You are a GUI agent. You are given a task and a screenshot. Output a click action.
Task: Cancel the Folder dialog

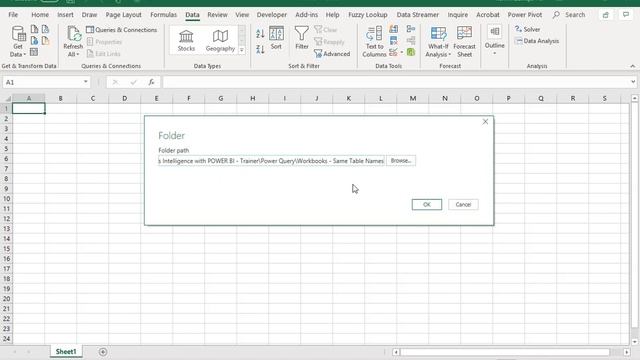coord(463,204)
